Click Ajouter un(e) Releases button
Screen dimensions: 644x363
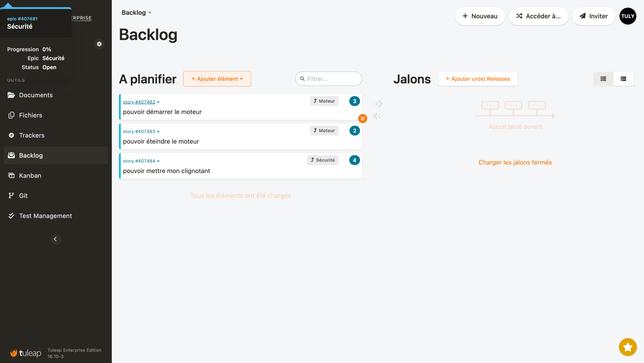click(x=477, y=79)
